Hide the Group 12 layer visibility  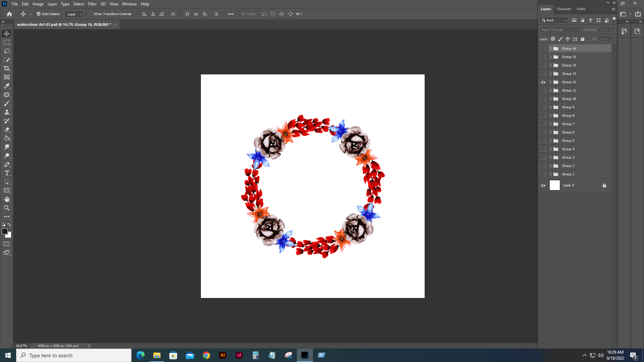pyautogui.click(x=543, y=82)
